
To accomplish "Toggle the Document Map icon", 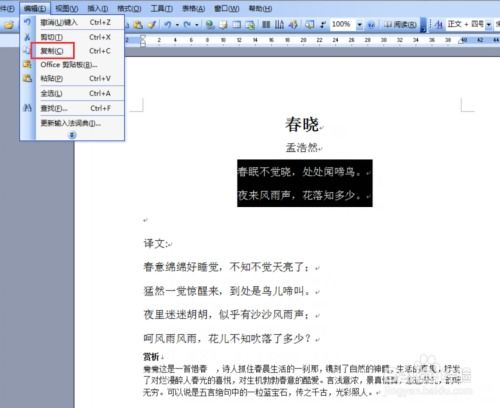I will [x=310, y=25].
